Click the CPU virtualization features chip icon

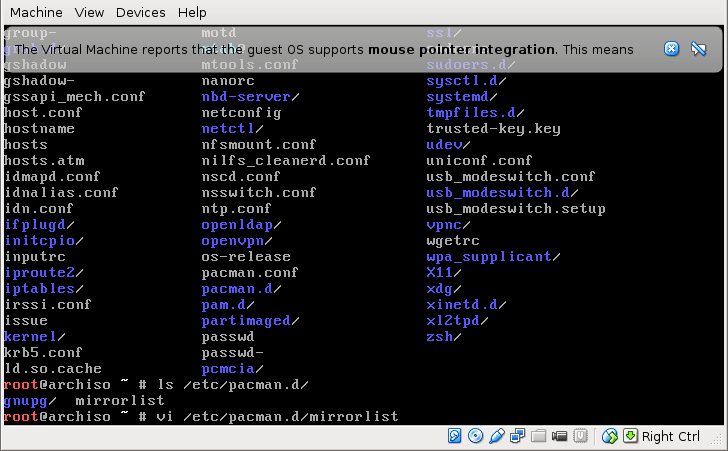[580, 436]
